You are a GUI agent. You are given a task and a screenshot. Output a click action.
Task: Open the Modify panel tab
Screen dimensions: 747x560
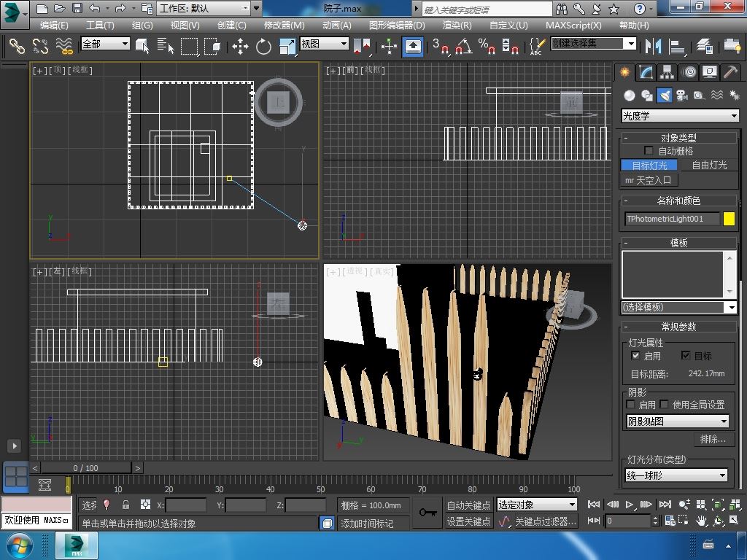tap(646, 72)
